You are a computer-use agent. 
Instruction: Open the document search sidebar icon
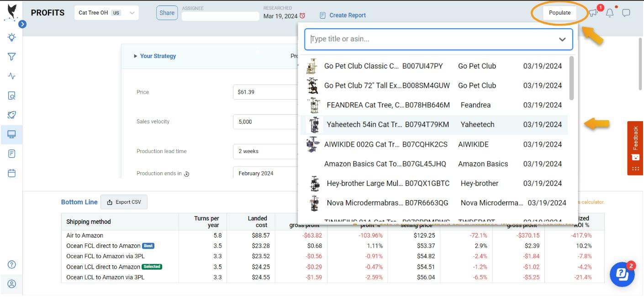pyautogui.click(x=12, y=95)
